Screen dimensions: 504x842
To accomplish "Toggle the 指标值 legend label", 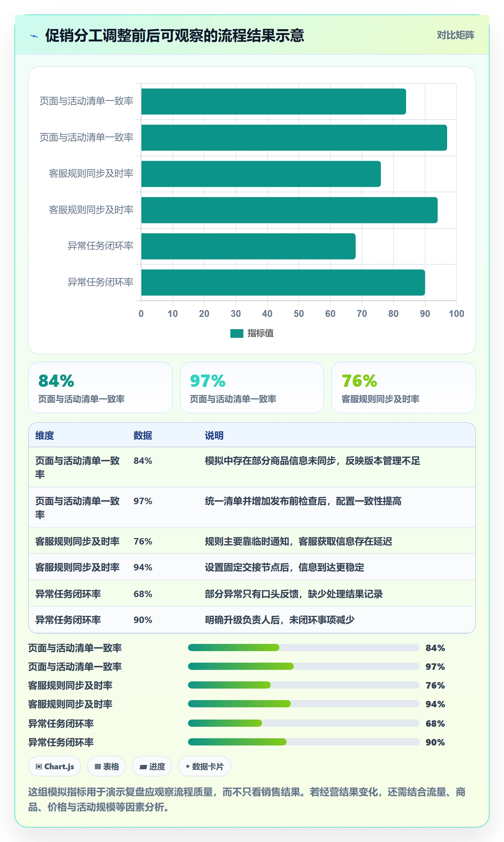I will pos(260,333).
